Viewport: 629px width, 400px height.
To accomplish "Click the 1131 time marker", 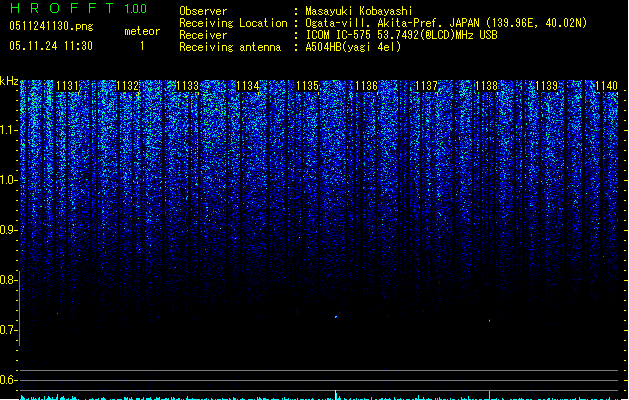I will (67, 86).
